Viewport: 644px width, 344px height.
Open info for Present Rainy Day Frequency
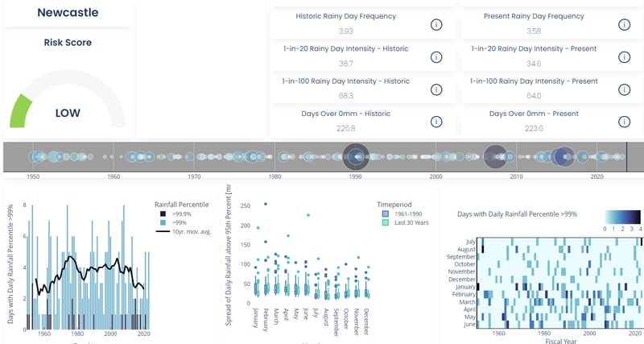[x=624, y=24]
